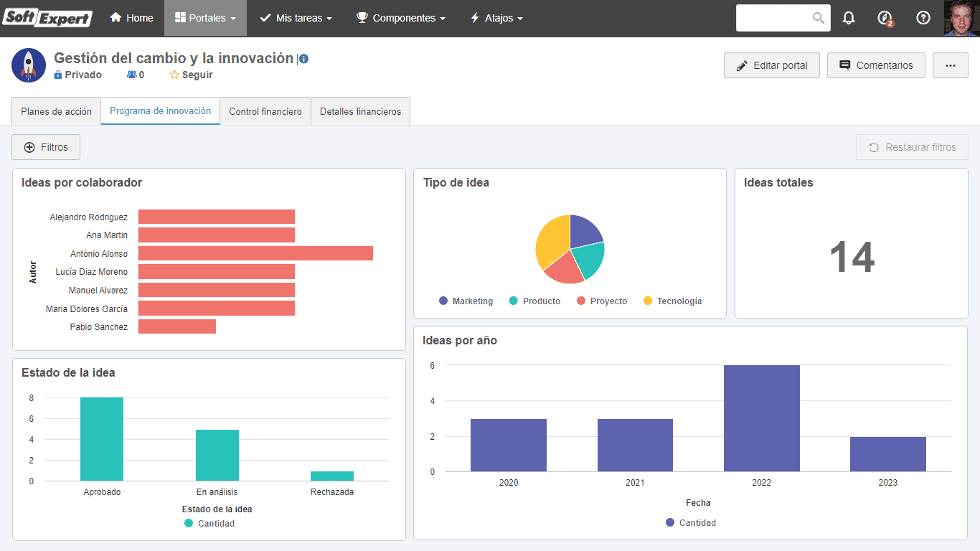Click the help question mark icon
980x551 pixels.
(923, 18)
